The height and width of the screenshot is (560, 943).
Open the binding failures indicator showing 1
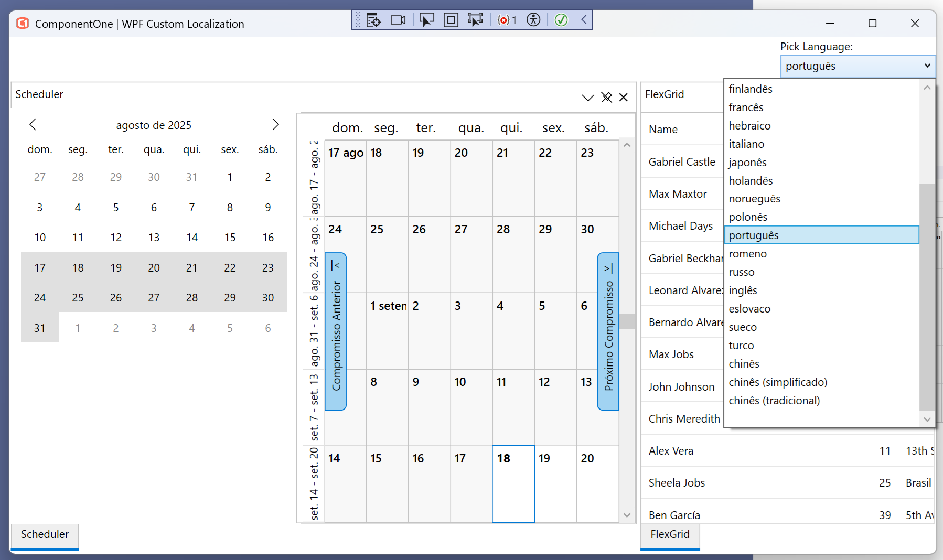click(x=507, y=20)
